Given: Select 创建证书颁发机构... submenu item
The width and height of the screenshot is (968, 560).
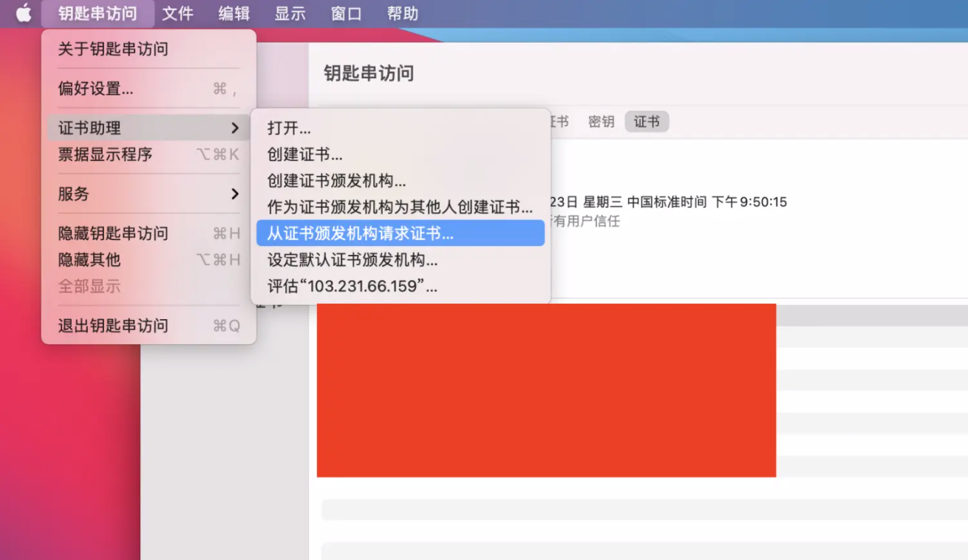Looking at the screenshot, I should point(401,181).
